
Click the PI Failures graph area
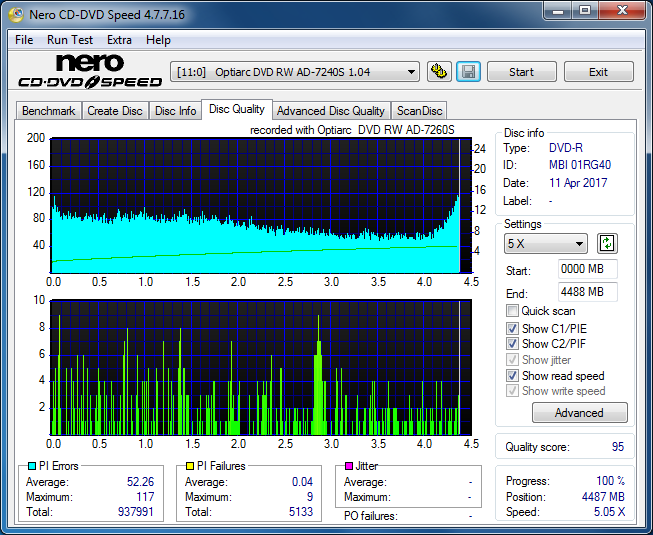[x=261, y=367]
